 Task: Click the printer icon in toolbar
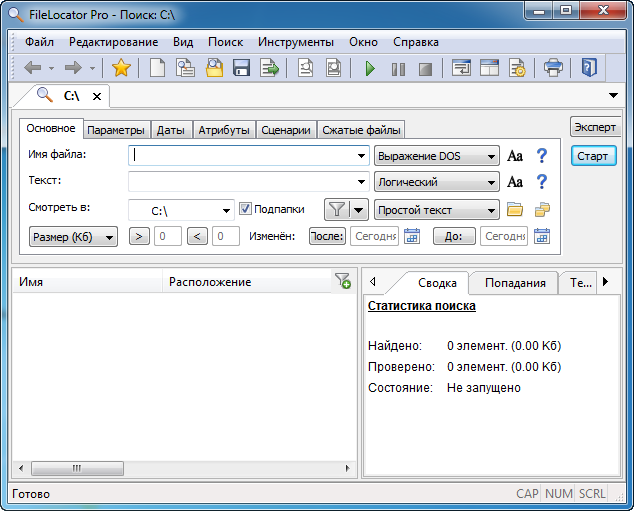pos(553,68)
